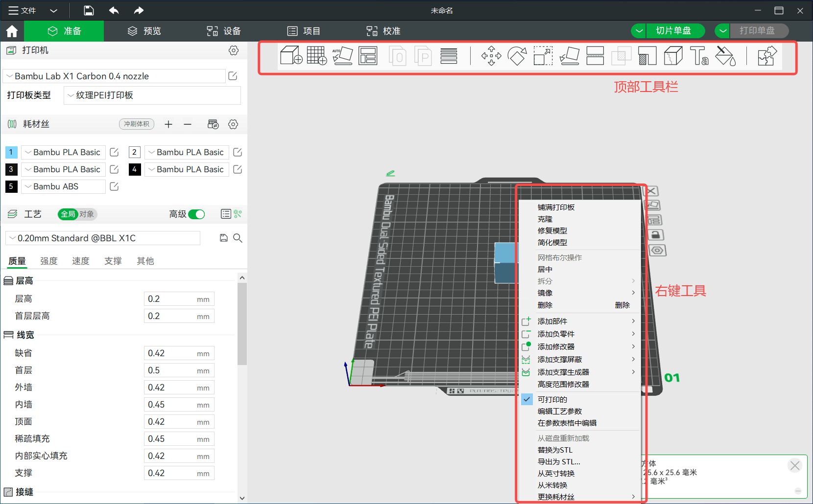Add a new plate with the grid icon
This screenshot has height=504, width=813.
(x=316, y=56)
